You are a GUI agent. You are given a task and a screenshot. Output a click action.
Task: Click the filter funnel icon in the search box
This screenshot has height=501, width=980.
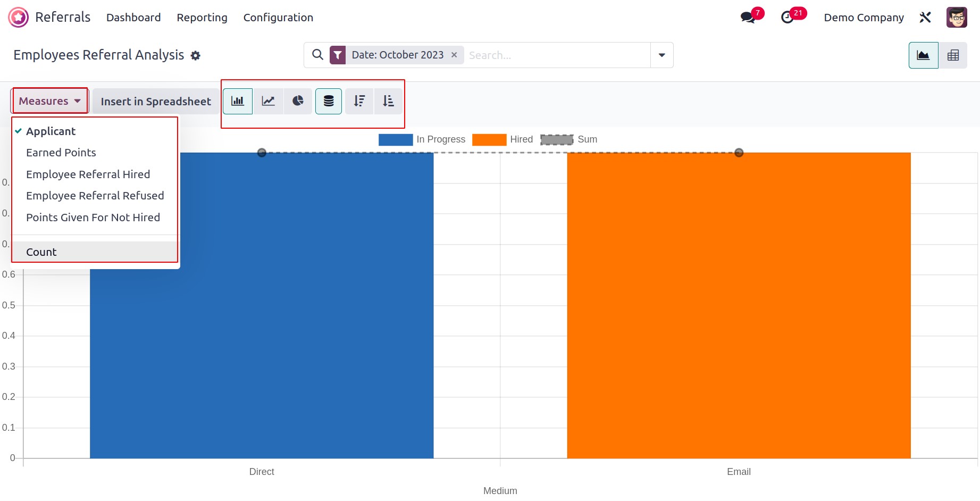tap(338, 55)
